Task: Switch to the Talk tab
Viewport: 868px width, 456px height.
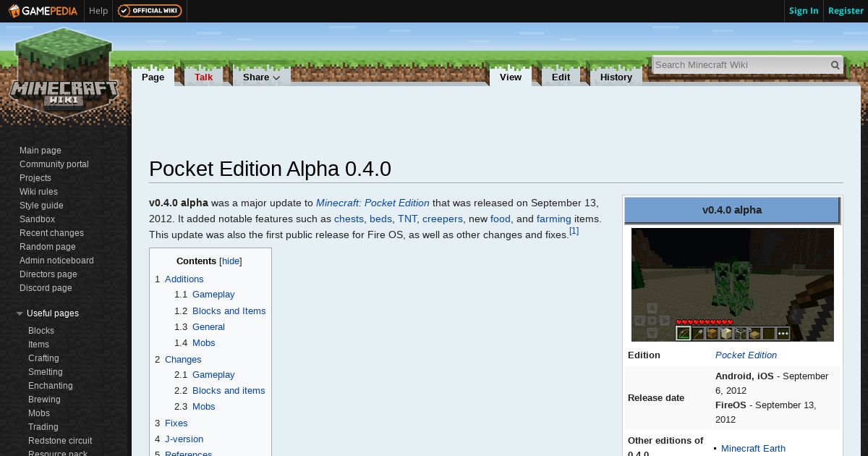Action: tap(203, 77)
